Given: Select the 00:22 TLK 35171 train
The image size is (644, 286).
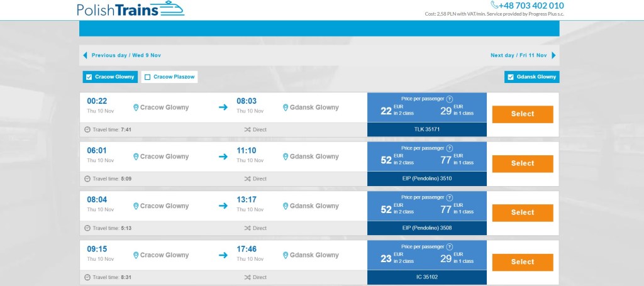Looking at the screenshot, I should point(522,114).
